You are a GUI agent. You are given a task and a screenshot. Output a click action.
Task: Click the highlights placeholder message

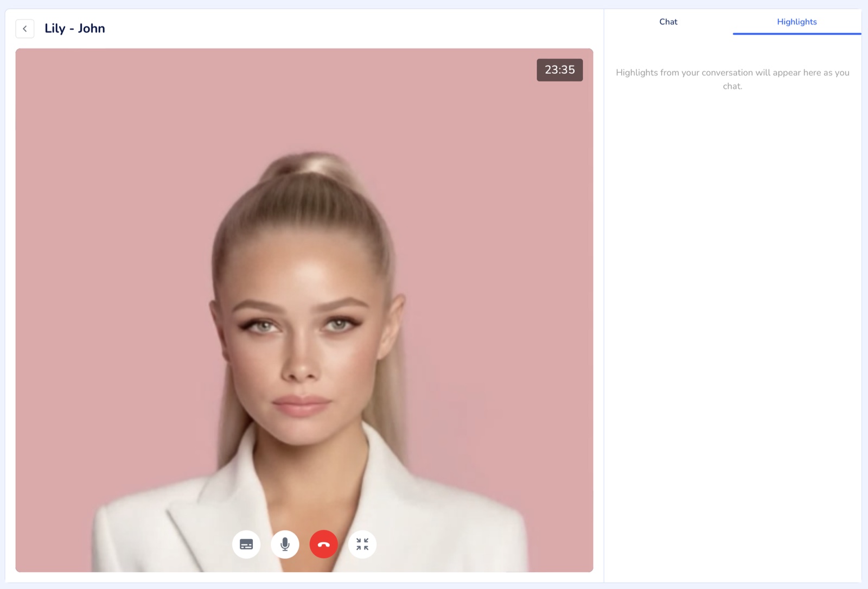click(732, 79)
